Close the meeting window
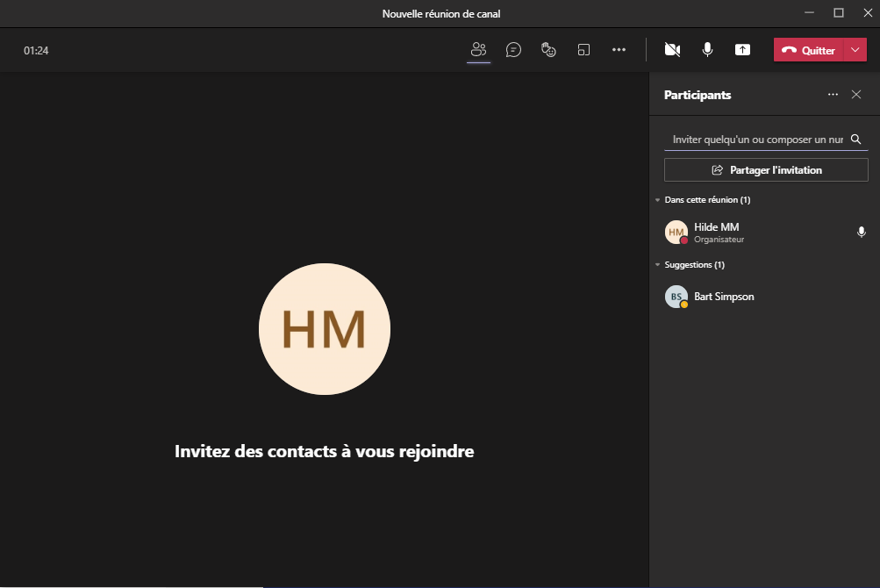 868,13
